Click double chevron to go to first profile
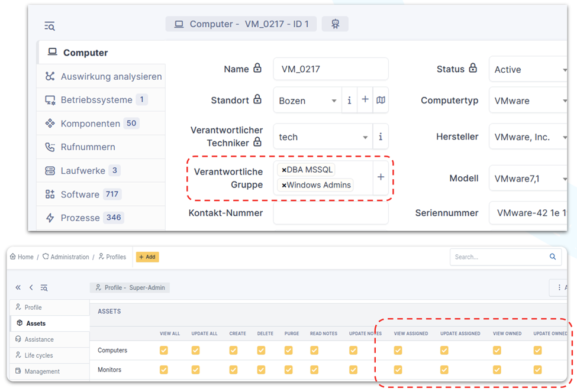 tap(18, 287)
